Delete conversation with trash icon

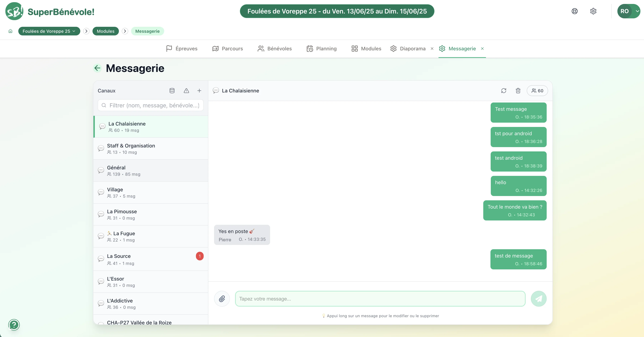518,91
